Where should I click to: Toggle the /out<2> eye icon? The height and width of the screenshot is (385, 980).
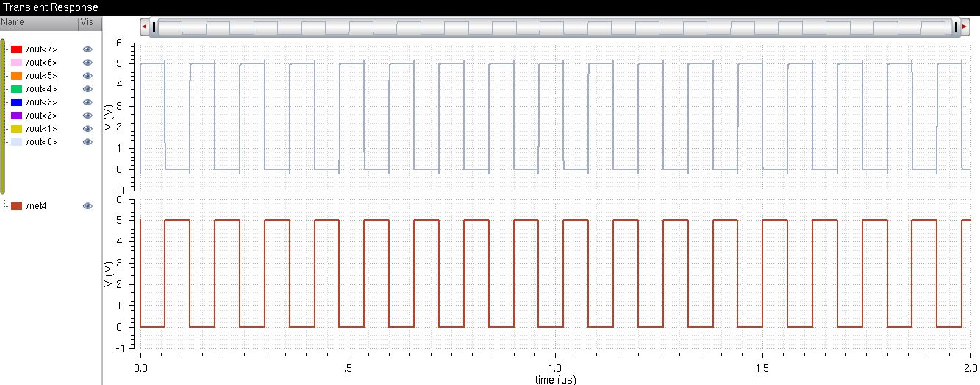(x=87, y=116)
